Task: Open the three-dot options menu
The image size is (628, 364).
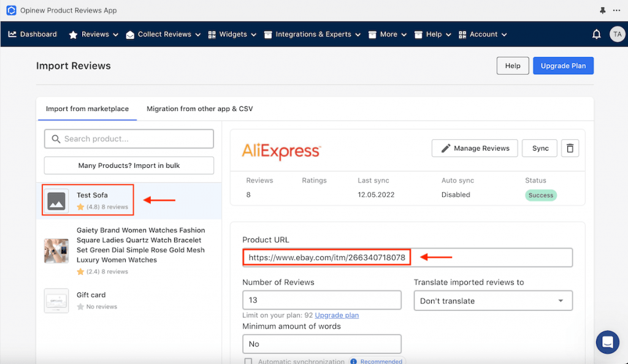Action: (x=616, y=10)
